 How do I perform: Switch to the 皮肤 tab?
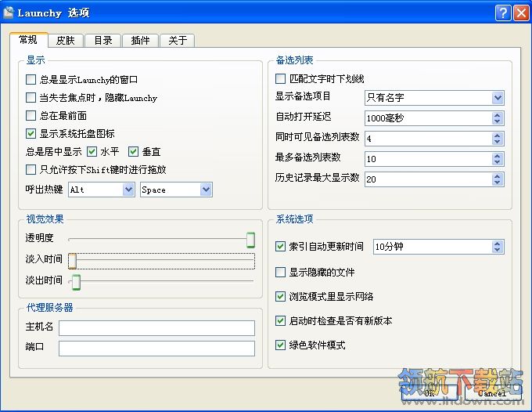[x=66, y=41]
